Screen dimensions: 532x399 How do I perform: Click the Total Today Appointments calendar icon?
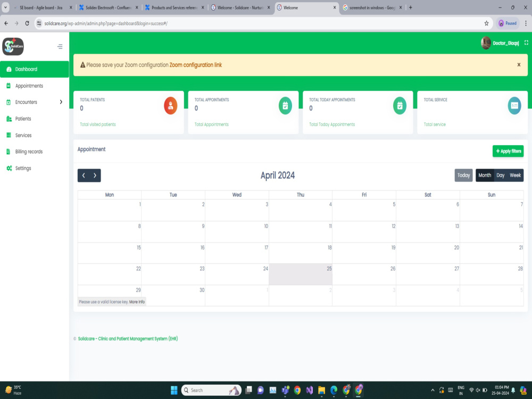pyautogui.click(x=400, y=105)
